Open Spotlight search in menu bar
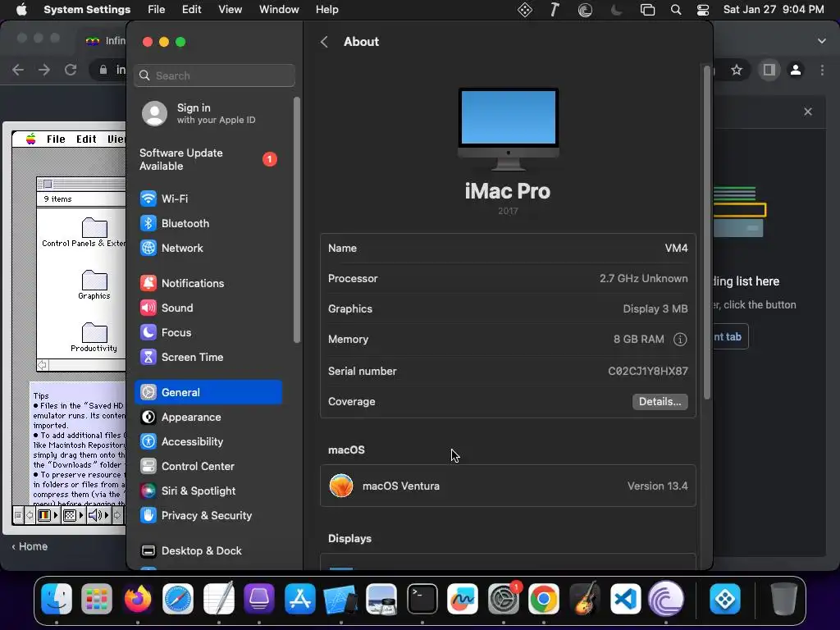The image size is (840, 630). 676,10
